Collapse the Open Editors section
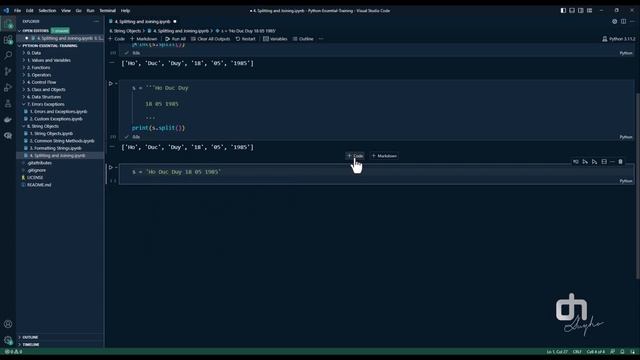 tap(36, 31)
